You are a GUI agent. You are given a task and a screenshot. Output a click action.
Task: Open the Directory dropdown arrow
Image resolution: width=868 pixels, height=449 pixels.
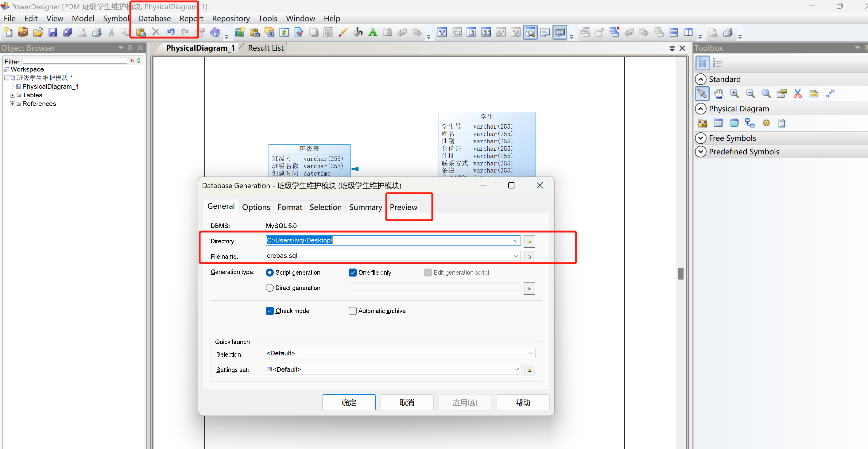coord(515,241)
